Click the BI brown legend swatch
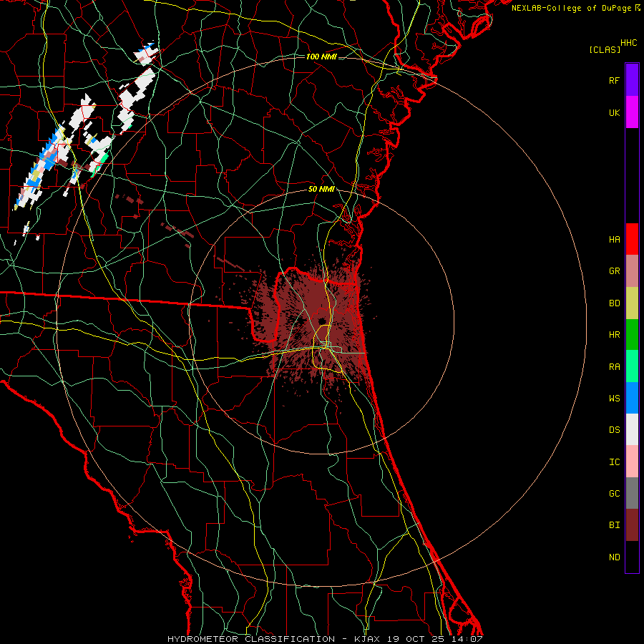644x644 pixels. point(632,525)
